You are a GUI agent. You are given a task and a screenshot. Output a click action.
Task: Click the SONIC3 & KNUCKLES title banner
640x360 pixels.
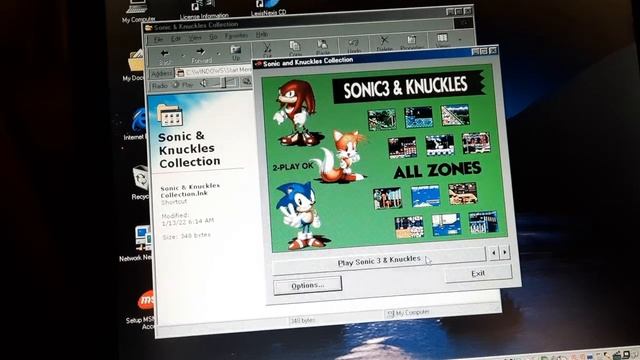coord(408,87)
